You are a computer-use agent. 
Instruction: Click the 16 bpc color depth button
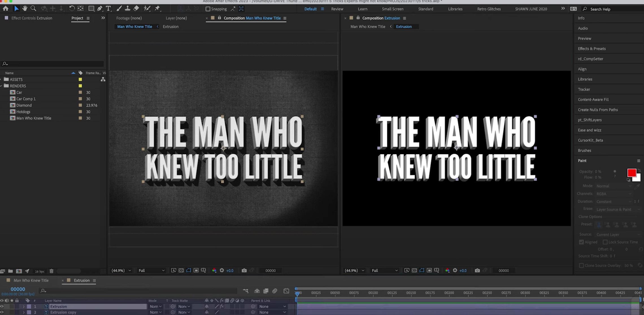[x=40, y=271]
